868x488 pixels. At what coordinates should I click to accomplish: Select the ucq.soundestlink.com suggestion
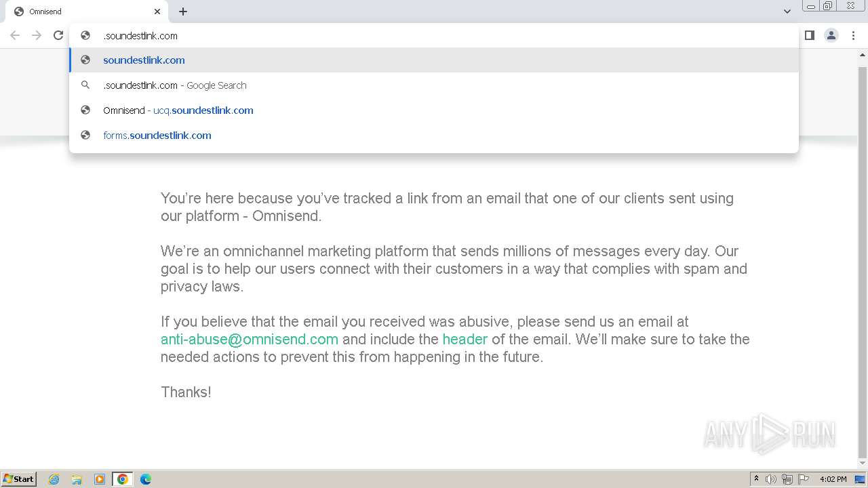178,110
